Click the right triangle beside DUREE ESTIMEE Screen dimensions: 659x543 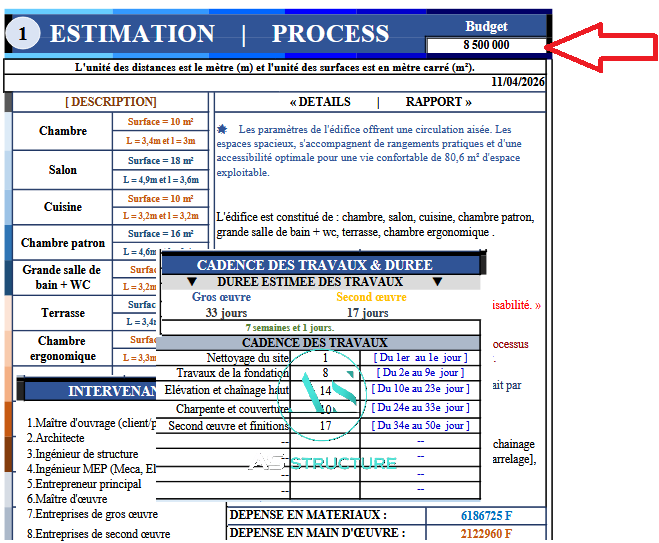436,282
